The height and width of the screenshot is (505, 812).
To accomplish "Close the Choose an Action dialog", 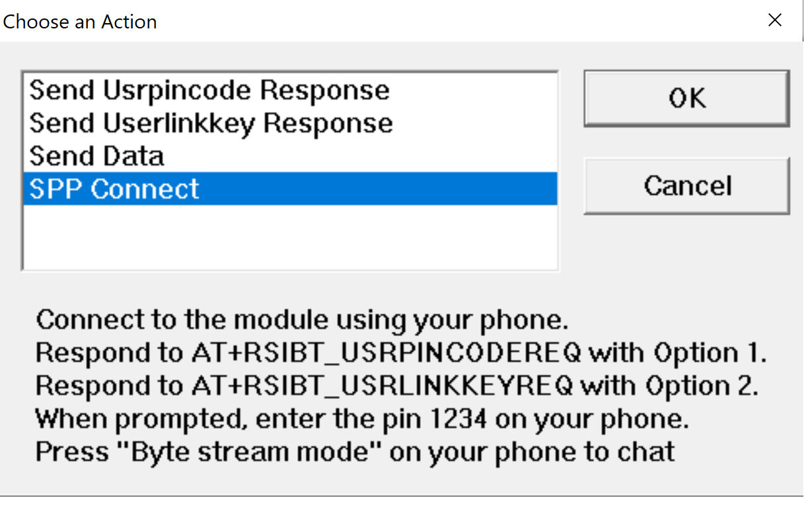I will coord(775,20).
